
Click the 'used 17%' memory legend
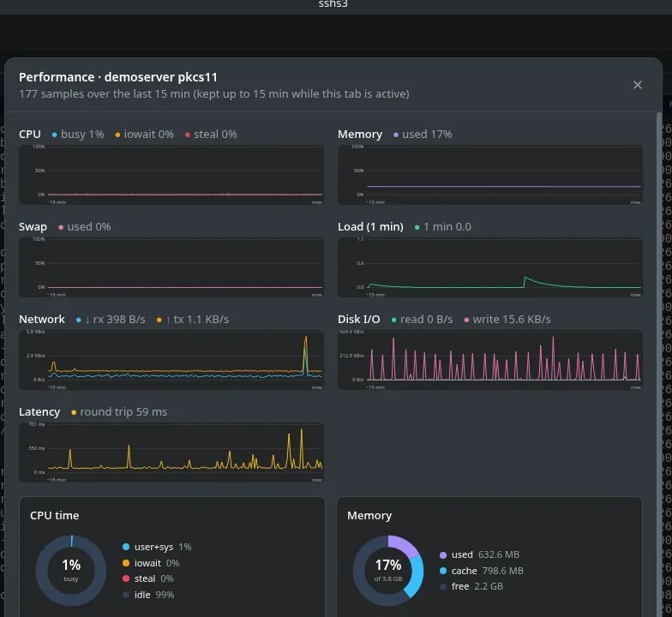[423, 134]
